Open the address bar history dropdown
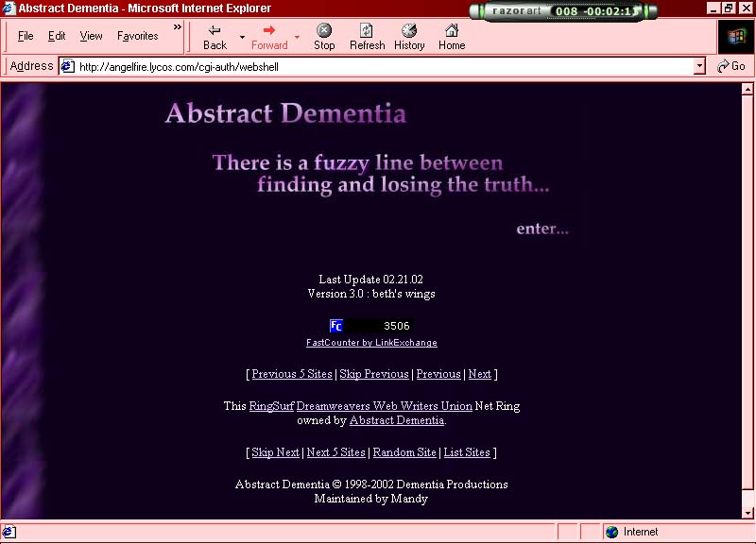Screen dimensions: 756x544 pos(699,66)
